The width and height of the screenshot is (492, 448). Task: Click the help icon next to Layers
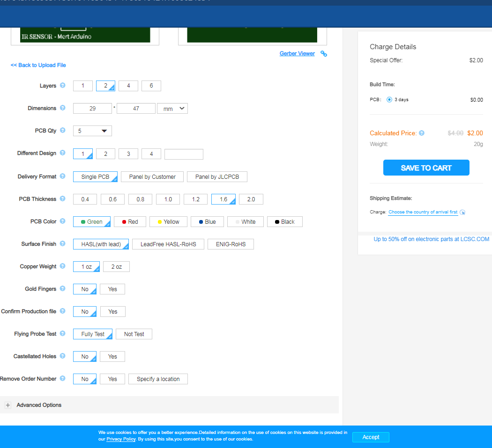point(63,86)
